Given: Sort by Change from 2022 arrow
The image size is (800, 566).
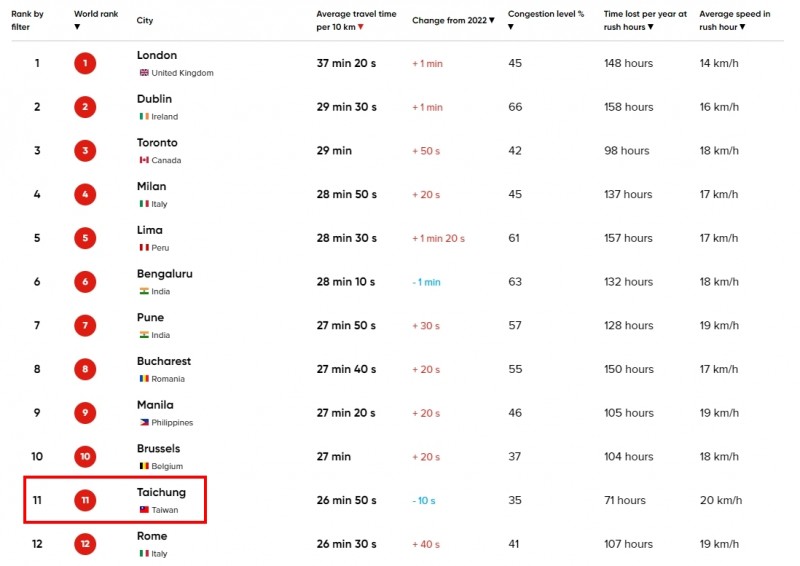Looking at the screenshot, I should pos(492,20).
